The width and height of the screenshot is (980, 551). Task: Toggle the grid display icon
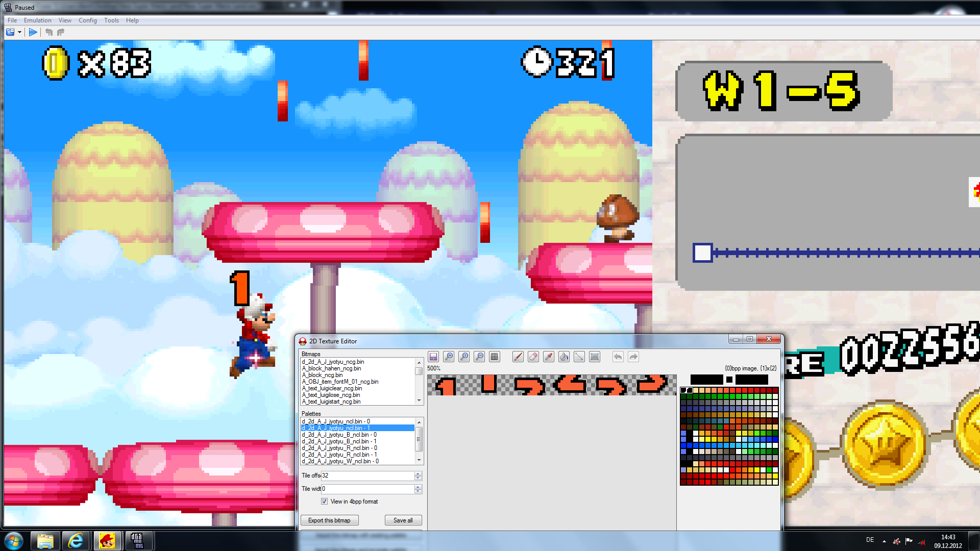[x=494, y=357]
